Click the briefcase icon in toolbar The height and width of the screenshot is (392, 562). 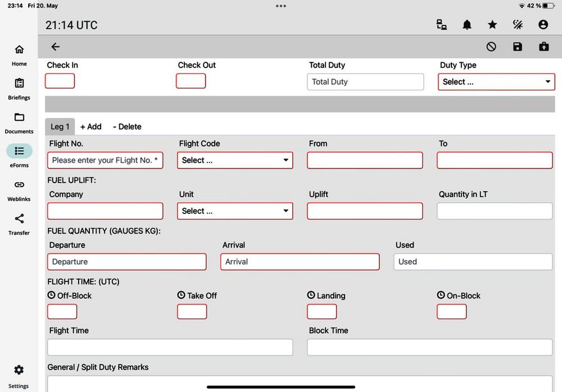coord(543,47)
